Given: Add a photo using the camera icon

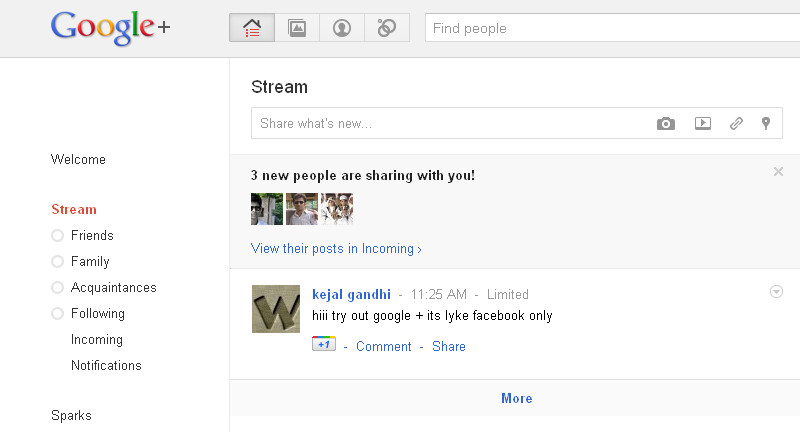Looking at the screenshot, I should tap(665, 123).
